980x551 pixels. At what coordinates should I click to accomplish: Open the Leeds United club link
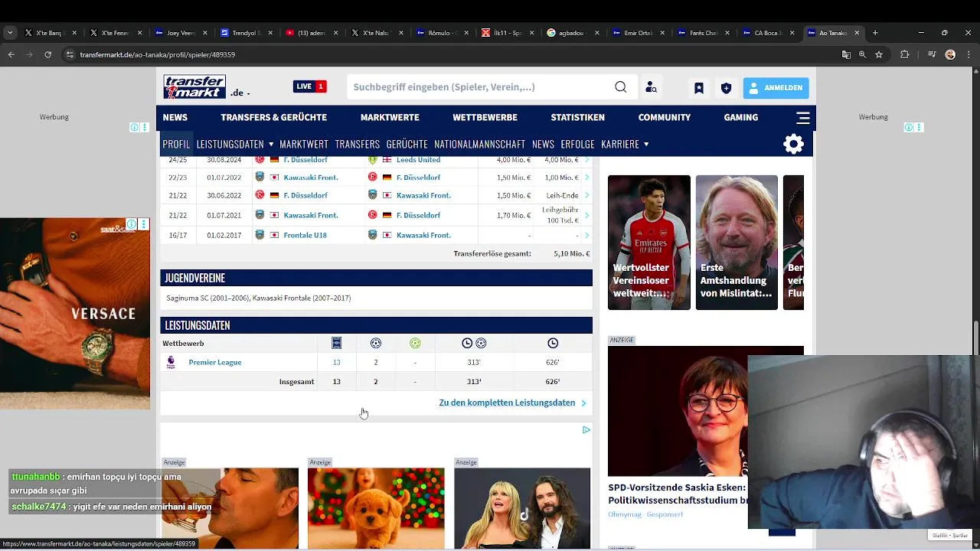click(x=418, y=160)
